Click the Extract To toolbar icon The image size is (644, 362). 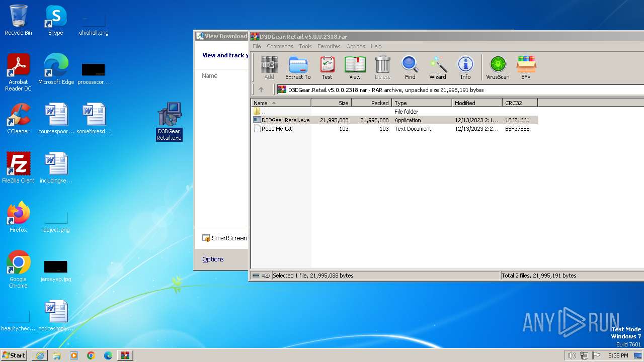[298, 68]
